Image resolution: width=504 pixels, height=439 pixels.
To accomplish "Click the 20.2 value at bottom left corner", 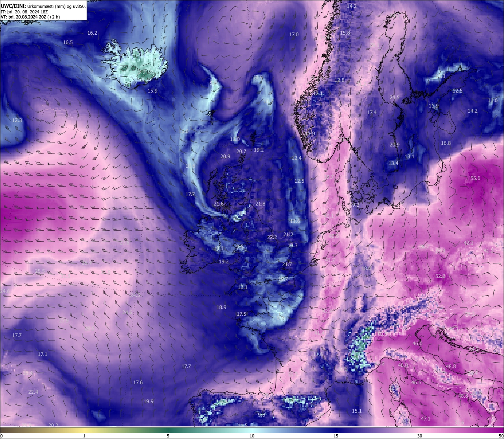I will (53, 425).
